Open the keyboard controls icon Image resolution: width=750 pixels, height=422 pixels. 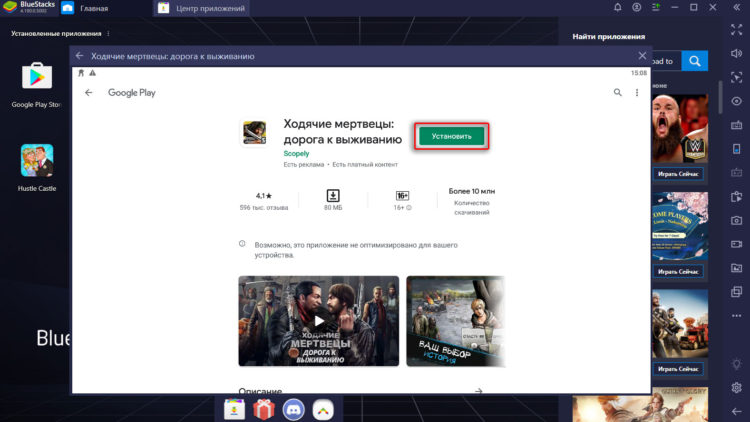tap(737, 125)
